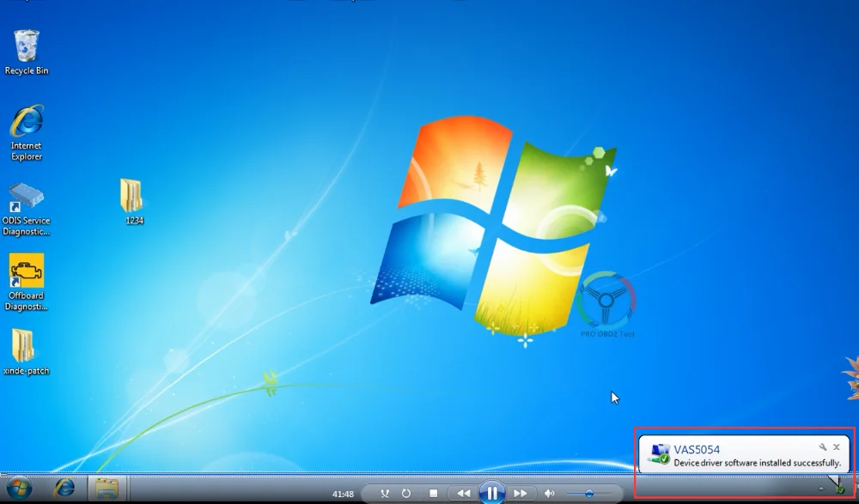Click the device installation tray icon
Screen dimensions: 859x504
tap(839, 488)
